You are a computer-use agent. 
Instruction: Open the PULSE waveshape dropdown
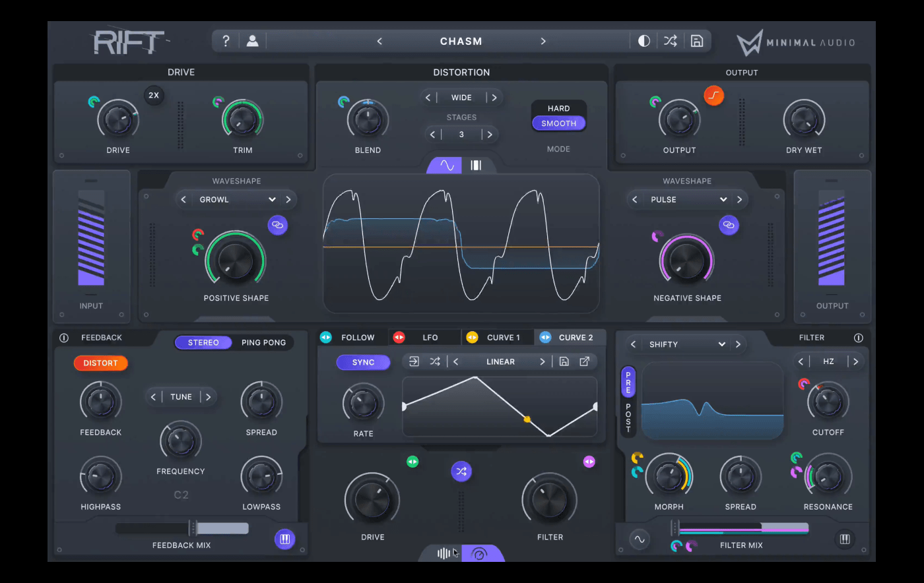pyautogui.click(x=689, y=199)
